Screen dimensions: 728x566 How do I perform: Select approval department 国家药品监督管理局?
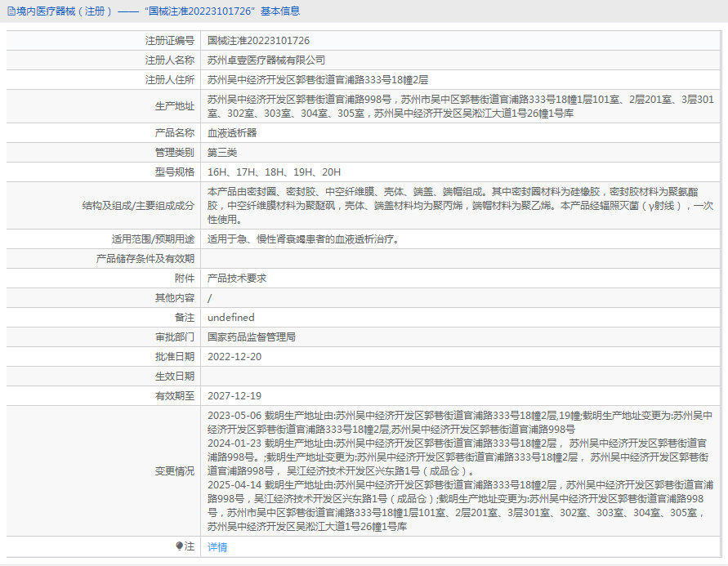coord(252,336)
